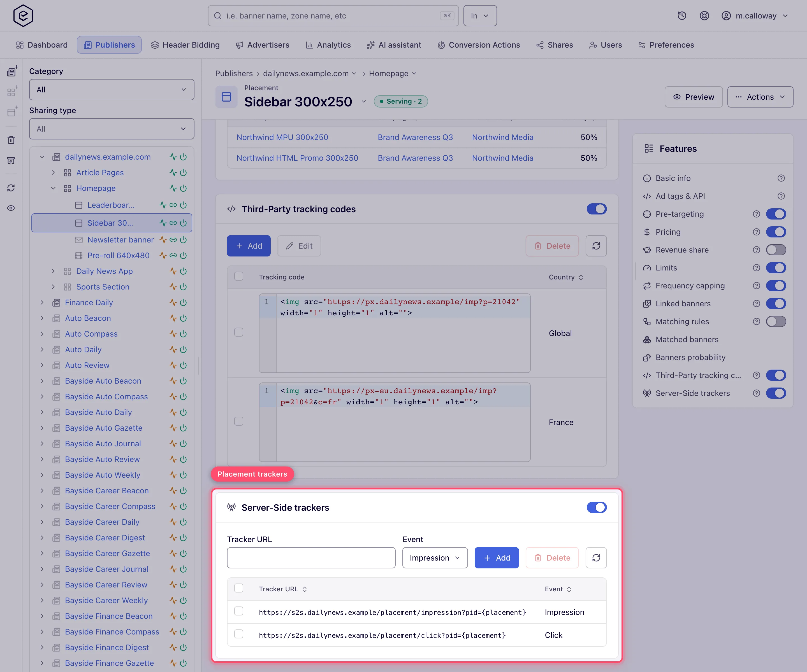The image size is (807, 672).
Task: Check the Global tracking code row checkbox
Action: (x=239, y=332)
